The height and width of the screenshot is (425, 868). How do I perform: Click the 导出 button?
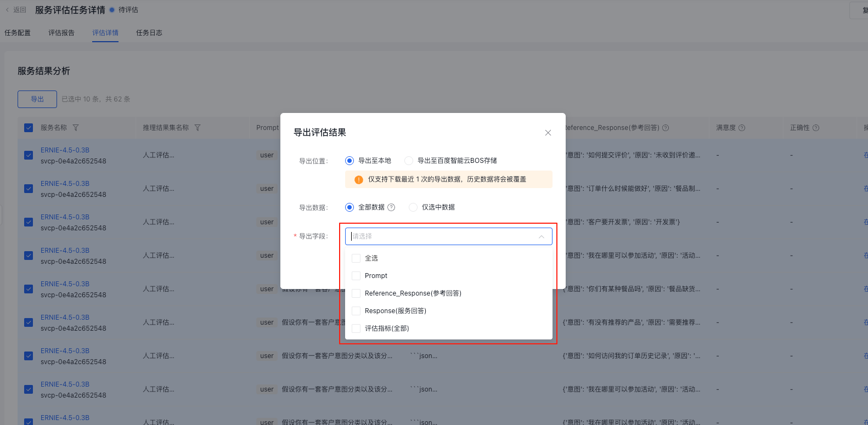click(x=37, y=99)
